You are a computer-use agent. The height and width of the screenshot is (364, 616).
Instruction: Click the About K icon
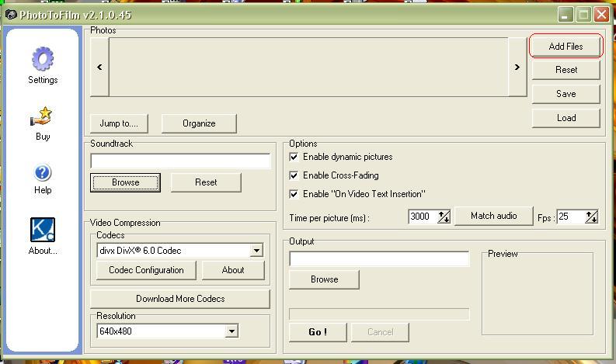tap(43, 230)
